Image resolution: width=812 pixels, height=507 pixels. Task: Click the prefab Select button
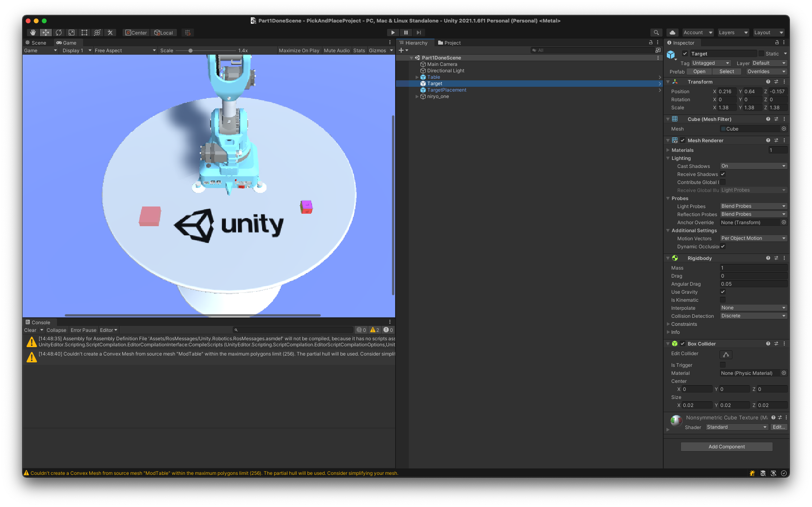(726, 71)
